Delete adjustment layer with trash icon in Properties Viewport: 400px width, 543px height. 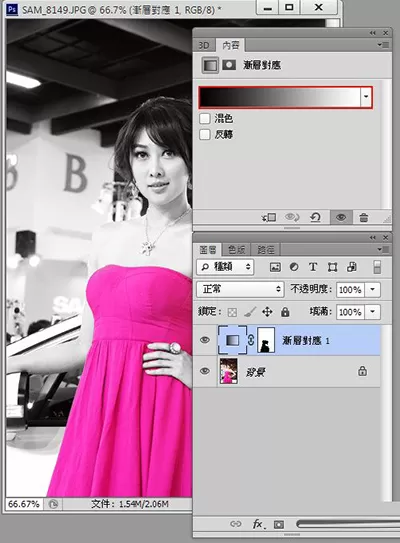pyautogui.click(x=363, y=218)
